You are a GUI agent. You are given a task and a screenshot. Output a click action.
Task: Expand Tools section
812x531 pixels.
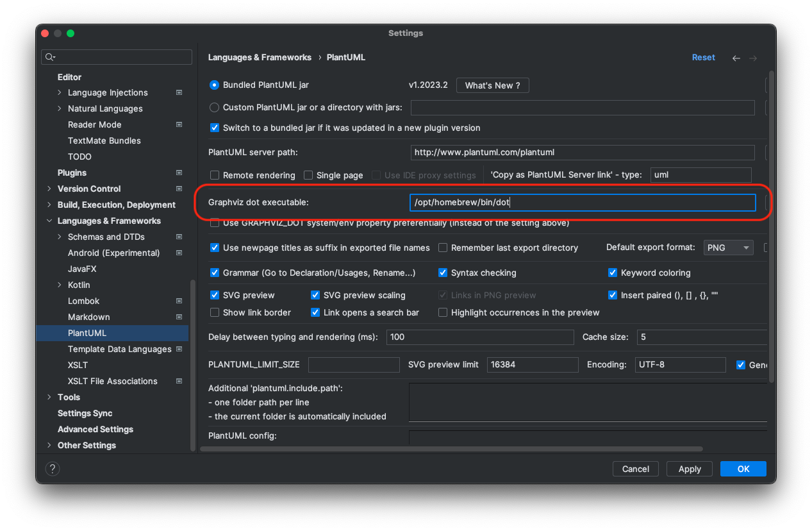click(49, 397)
